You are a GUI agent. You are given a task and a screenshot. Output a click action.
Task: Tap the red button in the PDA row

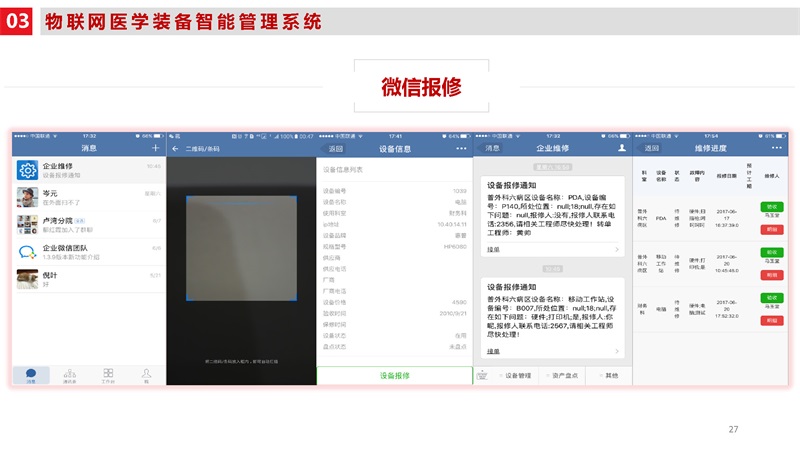pos(772,230)
